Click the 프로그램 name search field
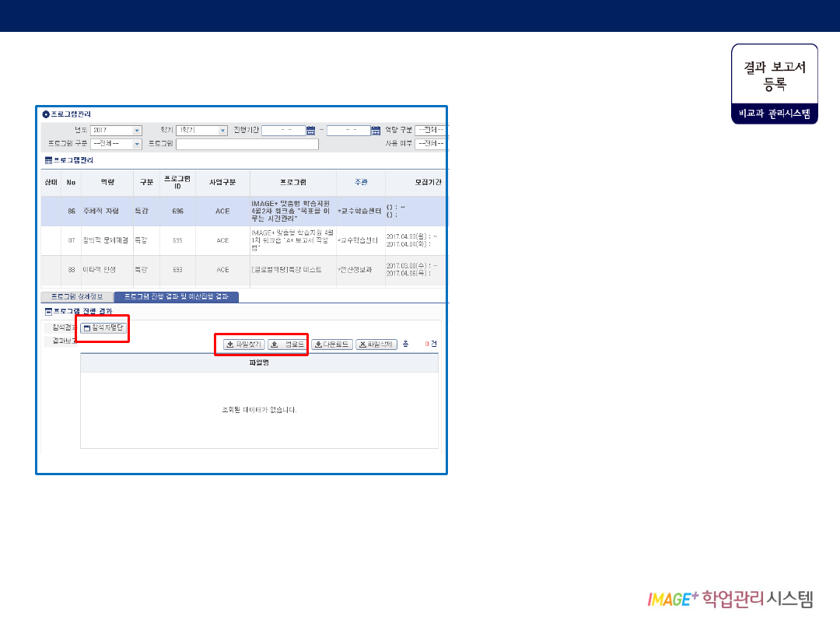Image resolution: width=840 pixels, height=630 pixels. (x=247, y=144)
